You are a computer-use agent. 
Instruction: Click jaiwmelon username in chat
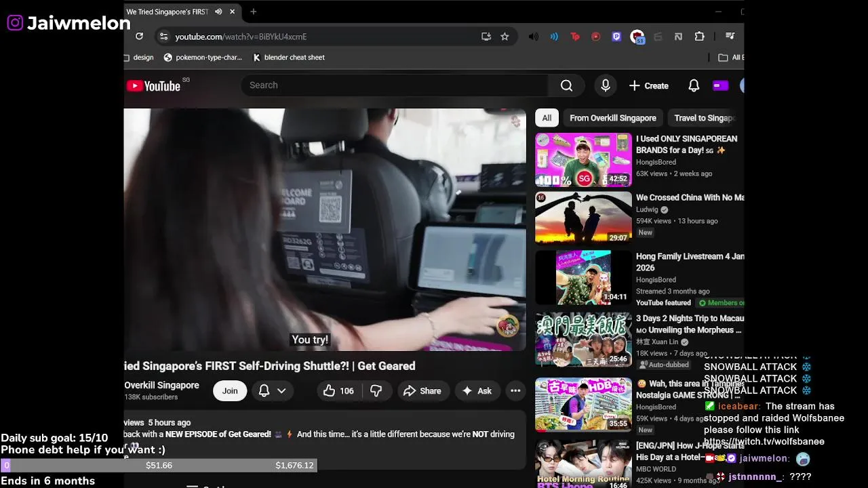click(x=764, y=459)
